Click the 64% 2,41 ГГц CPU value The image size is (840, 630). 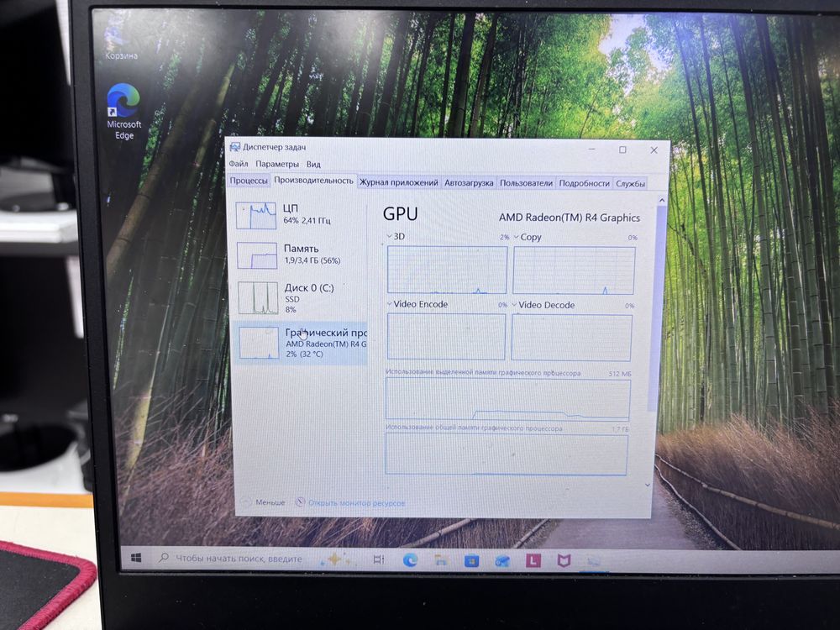[307, 220]
